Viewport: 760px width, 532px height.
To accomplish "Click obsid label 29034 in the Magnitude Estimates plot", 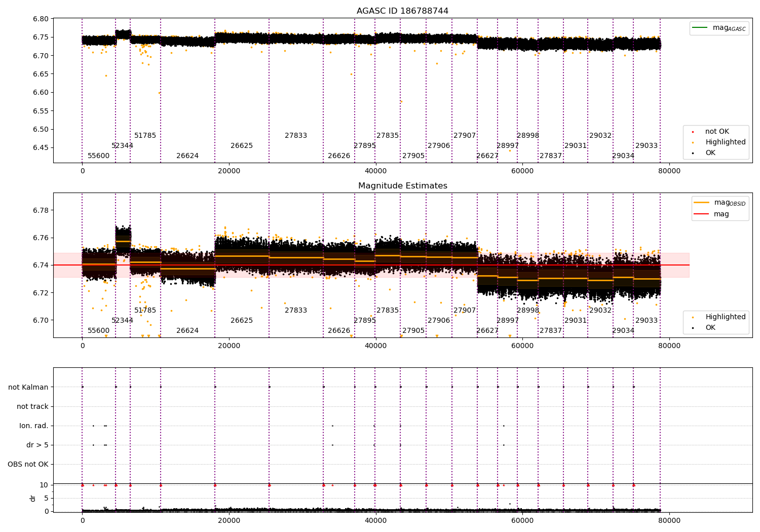I will (x=623, y=331).
